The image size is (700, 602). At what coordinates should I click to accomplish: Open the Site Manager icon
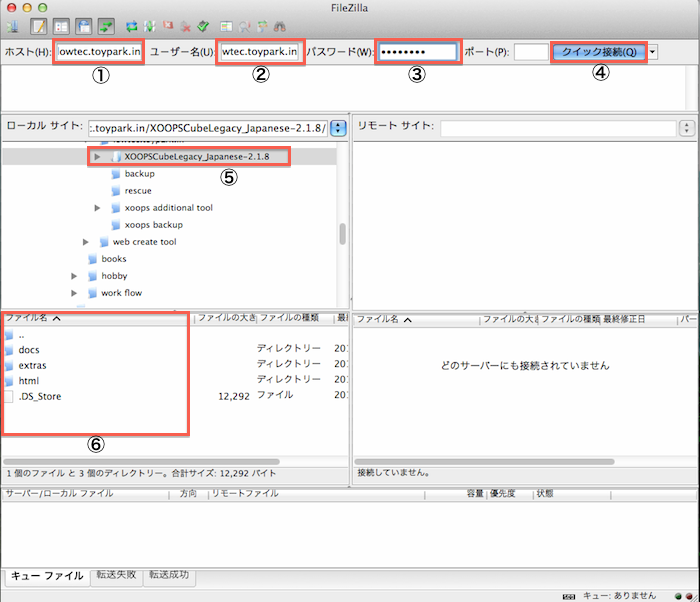point(12,27)
